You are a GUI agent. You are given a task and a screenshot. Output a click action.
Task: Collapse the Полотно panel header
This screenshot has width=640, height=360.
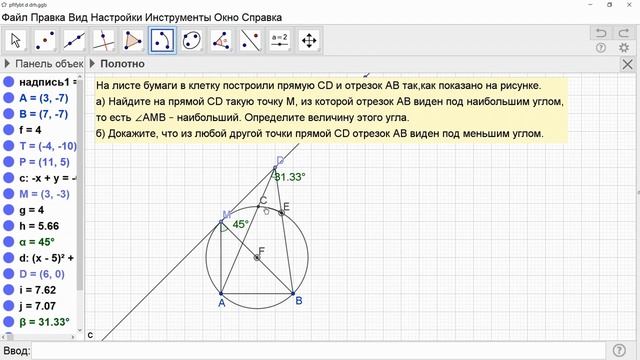tap(92, 64)
